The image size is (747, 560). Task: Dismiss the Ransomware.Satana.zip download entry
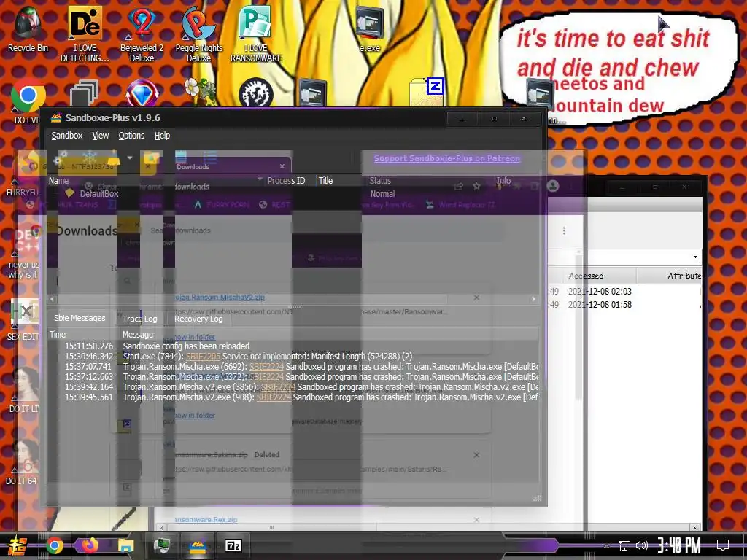click(476, 455)
